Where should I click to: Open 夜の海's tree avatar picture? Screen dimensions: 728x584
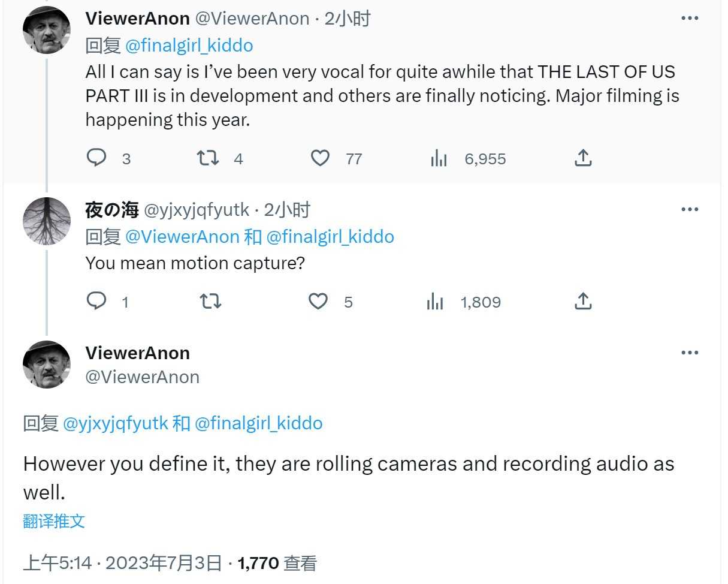[46, 221]
